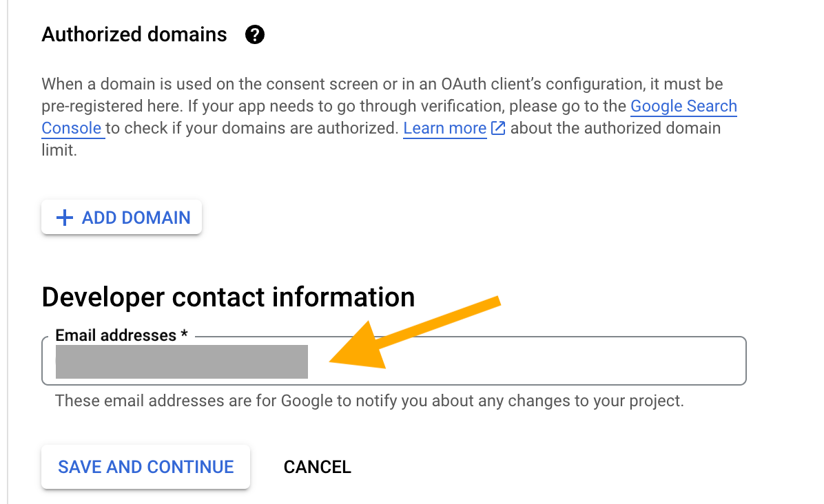Image resolution: width=824 pixels, height=504 pixels.
Task: Add a new authorized domain
Action: 121,217
